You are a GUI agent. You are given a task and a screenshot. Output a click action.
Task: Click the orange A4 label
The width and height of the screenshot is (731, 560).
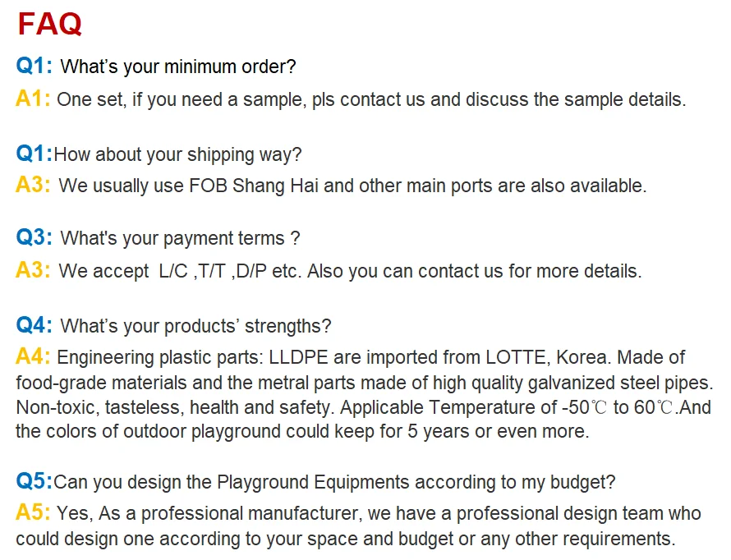[x=33, y=356]
